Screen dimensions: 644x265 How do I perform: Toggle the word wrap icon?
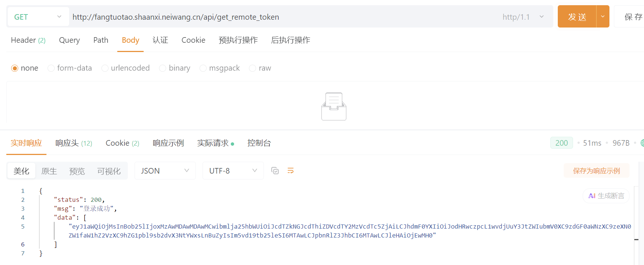coord(291,171)
